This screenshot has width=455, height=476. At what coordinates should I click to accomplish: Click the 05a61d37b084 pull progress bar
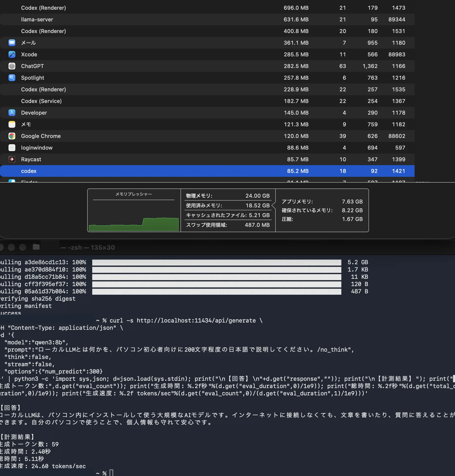(217, 292)
